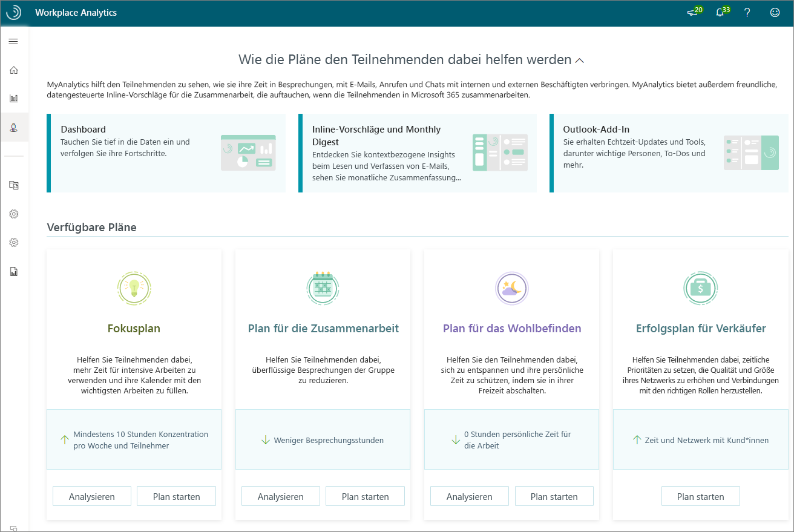Click the collaboration plan calendar icon

323,288
